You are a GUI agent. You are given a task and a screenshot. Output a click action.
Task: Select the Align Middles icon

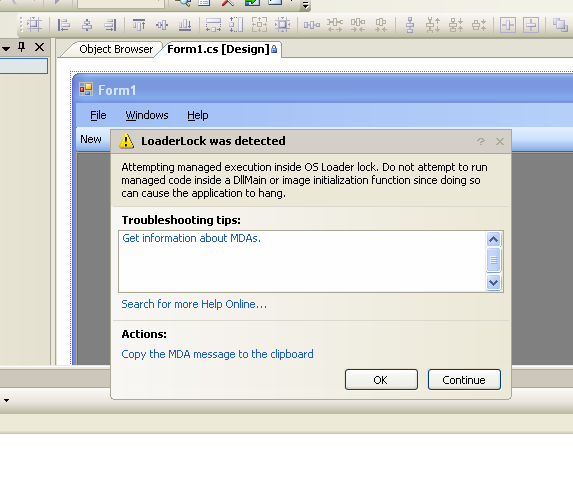(x=162, y=25)
